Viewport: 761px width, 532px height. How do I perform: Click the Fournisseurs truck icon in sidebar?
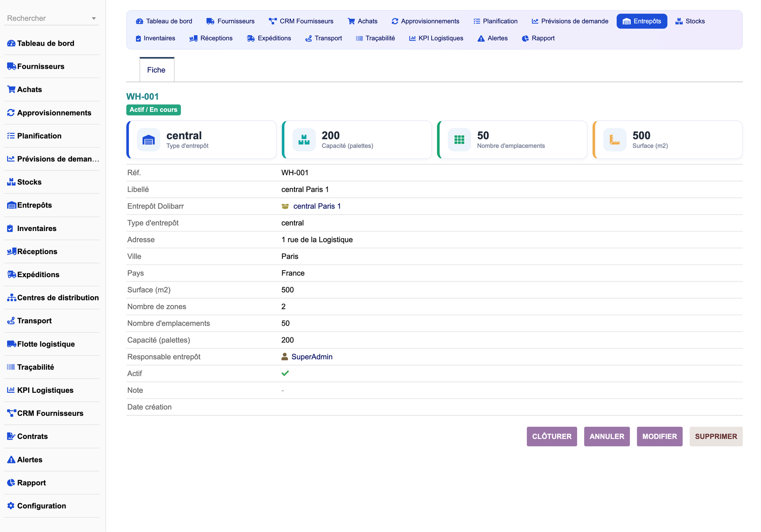11,66
